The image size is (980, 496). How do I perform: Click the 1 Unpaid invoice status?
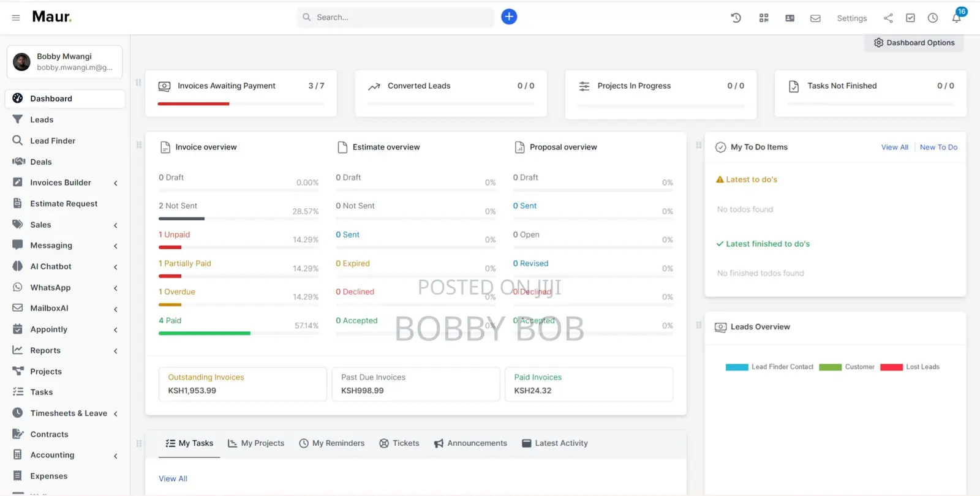tap(175, 235)
